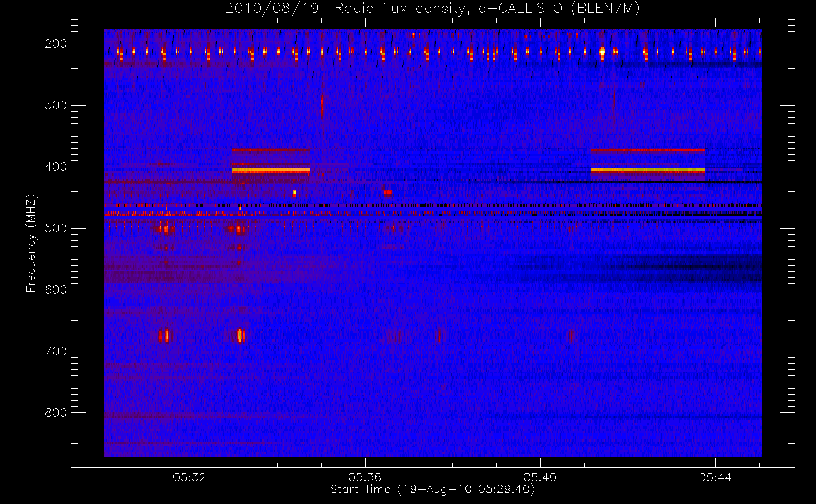Click the 05:44 time tick label
This screenshot has height=504, width=816.
click(x=715, y=477)
